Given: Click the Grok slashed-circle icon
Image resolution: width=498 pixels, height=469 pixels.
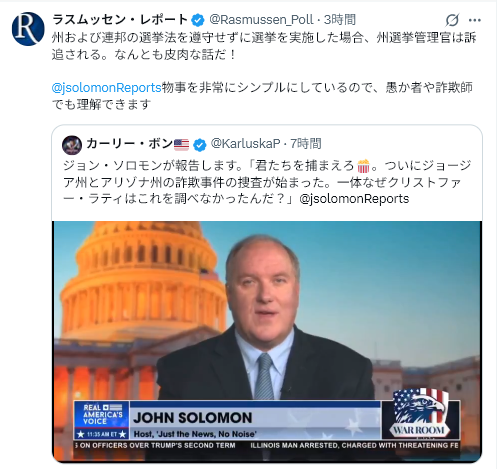Looking at the screenshot, I should pyautogui.click(x=452, y=20).
